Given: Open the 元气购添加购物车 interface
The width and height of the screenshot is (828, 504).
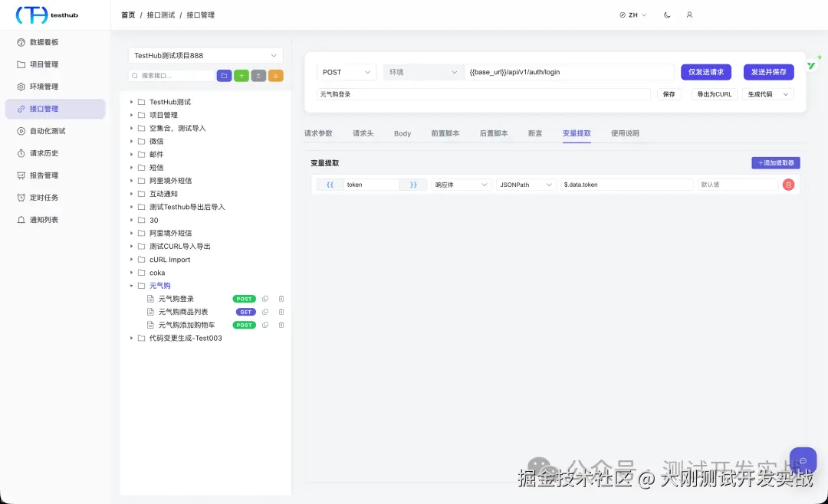Looking at the screenshot, I should point(186,325).
